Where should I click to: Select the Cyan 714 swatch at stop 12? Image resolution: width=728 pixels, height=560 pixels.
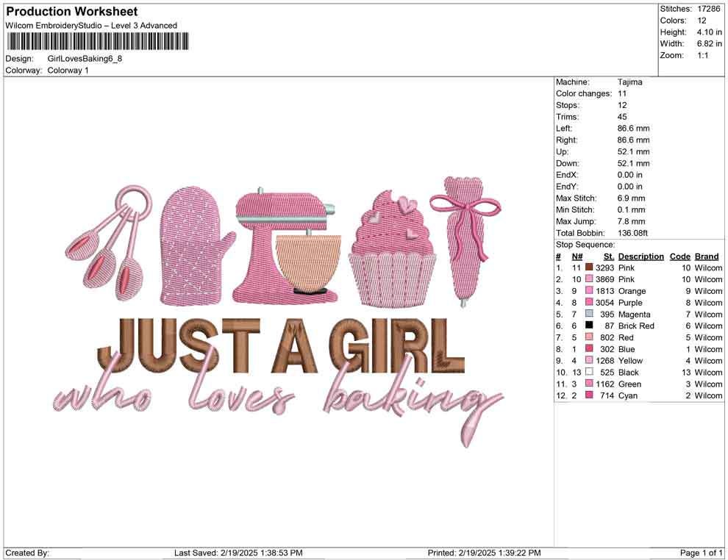coord(588,395)
